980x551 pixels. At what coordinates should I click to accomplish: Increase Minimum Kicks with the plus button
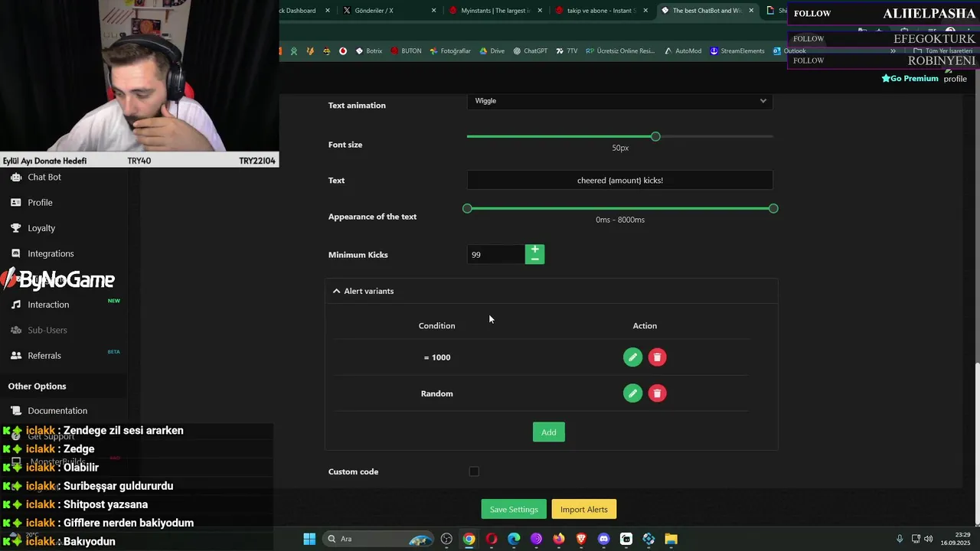(535, 249)
